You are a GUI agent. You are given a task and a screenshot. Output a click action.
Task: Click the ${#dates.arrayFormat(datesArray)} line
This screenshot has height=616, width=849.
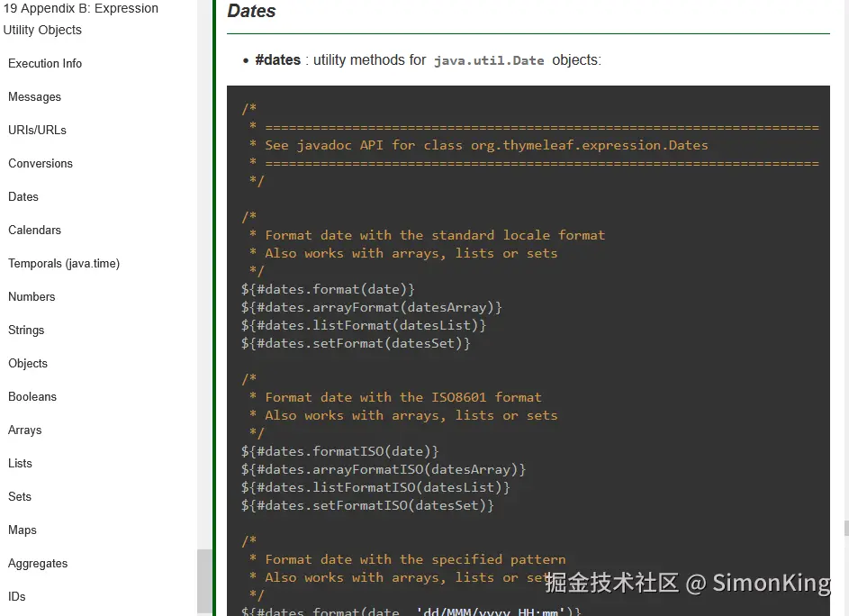click(372, 307)
